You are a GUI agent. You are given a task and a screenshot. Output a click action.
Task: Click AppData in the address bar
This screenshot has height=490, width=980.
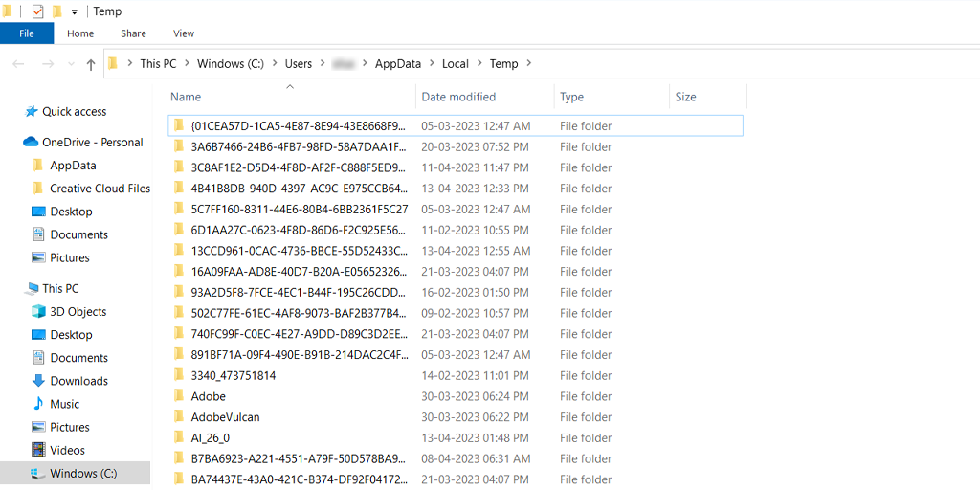(x=398, y=63)
